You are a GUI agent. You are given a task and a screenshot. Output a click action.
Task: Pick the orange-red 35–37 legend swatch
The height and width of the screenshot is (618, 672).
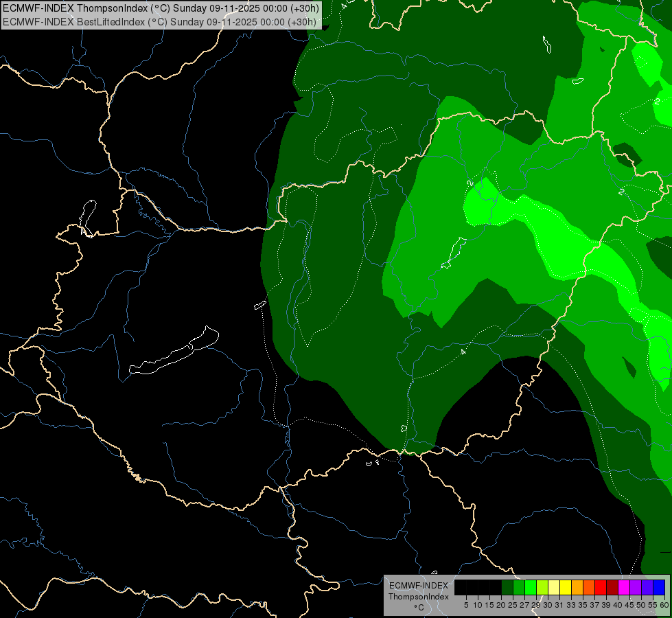[x=589, y=587]
